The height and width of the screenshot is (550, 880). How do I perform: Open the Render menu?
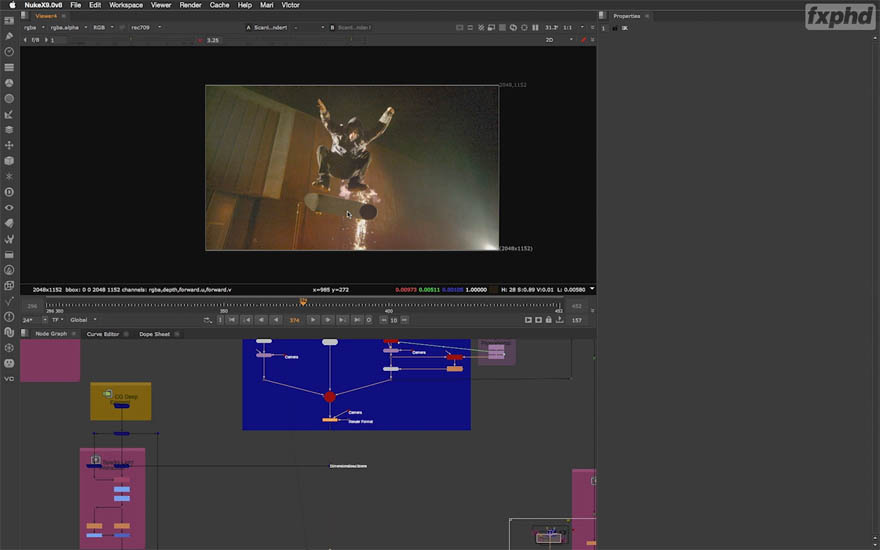(190, 5)
